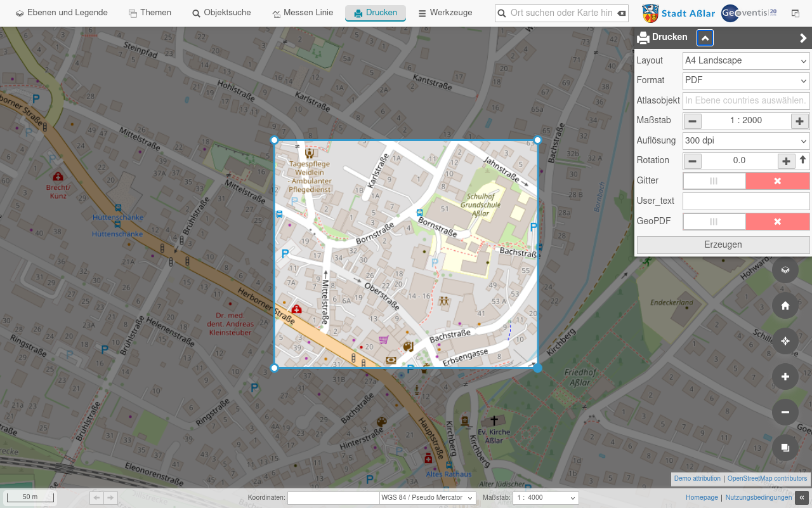
Task: Click the Koordinaten input field
Action: 333,498
